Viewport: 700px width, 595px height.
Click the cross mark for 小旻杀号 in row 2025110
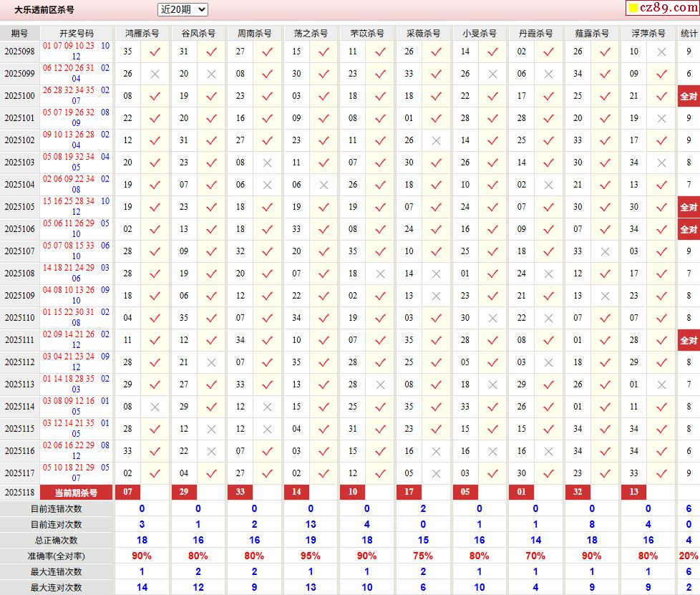[x=492, y=318]
